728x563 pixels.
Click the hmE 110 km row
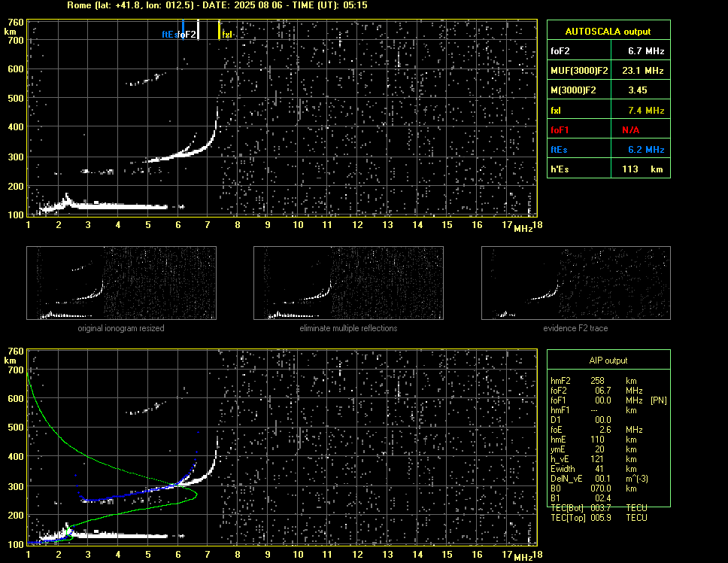(x=593, y=440)
